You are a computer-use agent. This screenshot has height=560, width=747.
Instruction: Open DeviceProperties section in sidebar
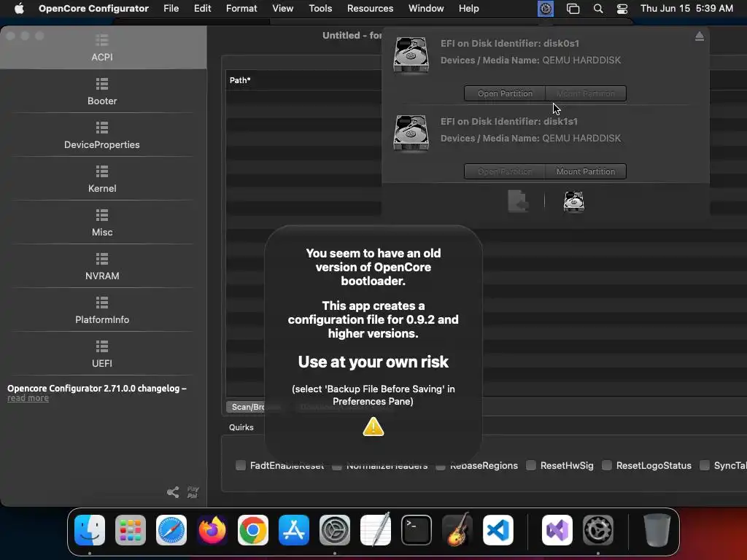click(x=102, y=135)
